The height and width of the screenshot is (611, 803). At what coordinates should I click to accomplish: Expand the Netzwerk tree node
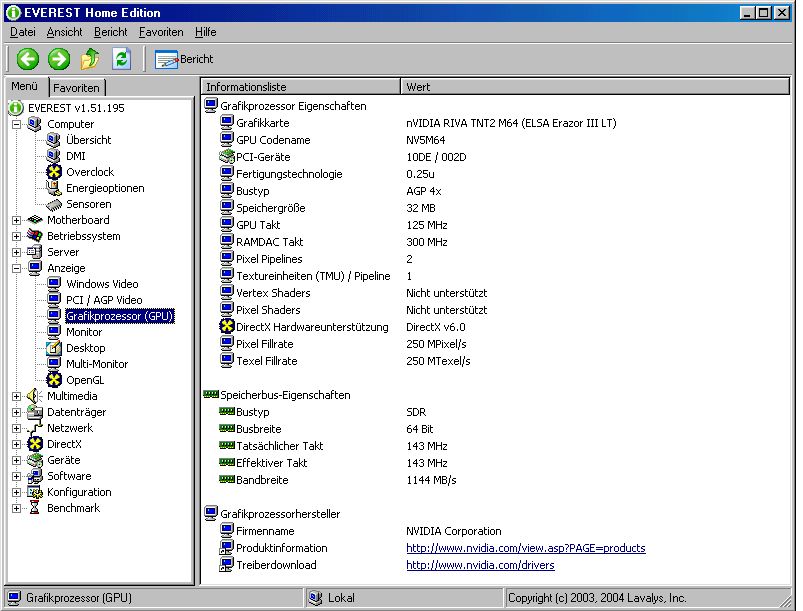click(x=16, y=428)
